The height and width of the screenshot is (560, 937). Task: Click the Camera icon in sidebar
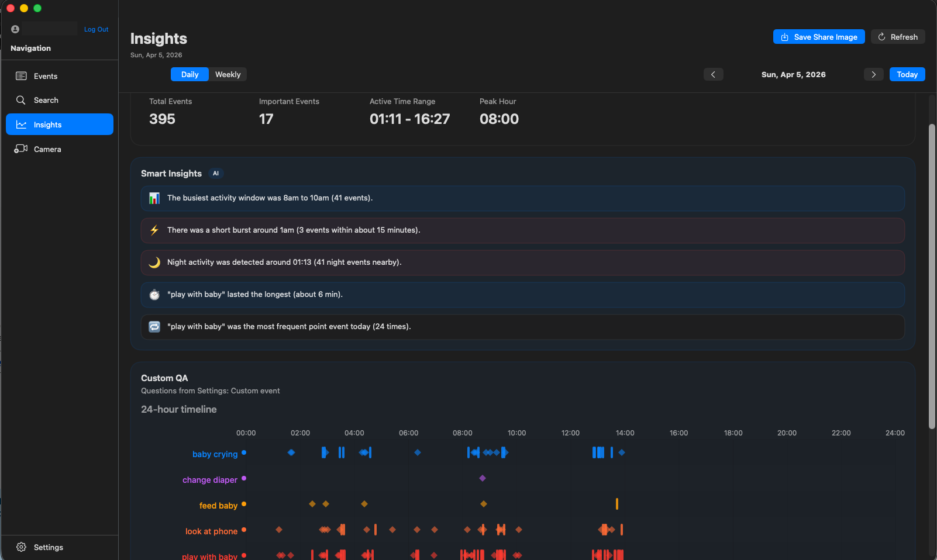21,149
